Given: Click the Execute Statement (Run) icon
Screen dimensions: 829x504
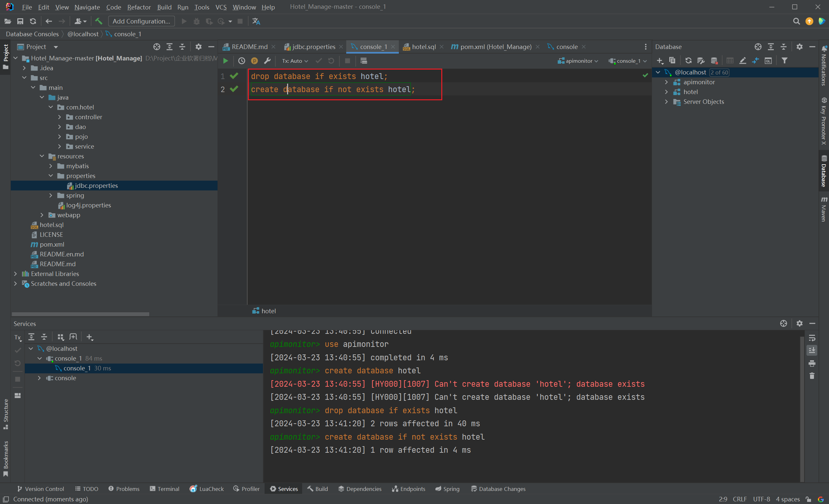Looking at the screenshot, I should (226, 61).
